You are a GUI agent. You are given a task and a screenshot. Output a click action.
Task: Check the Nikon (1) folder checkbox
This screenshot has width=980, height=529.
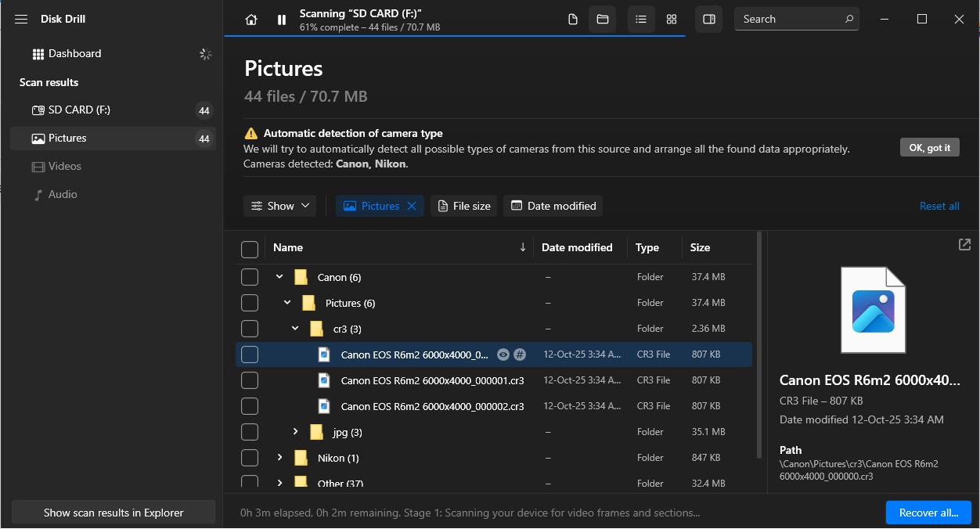coord(250,458)
